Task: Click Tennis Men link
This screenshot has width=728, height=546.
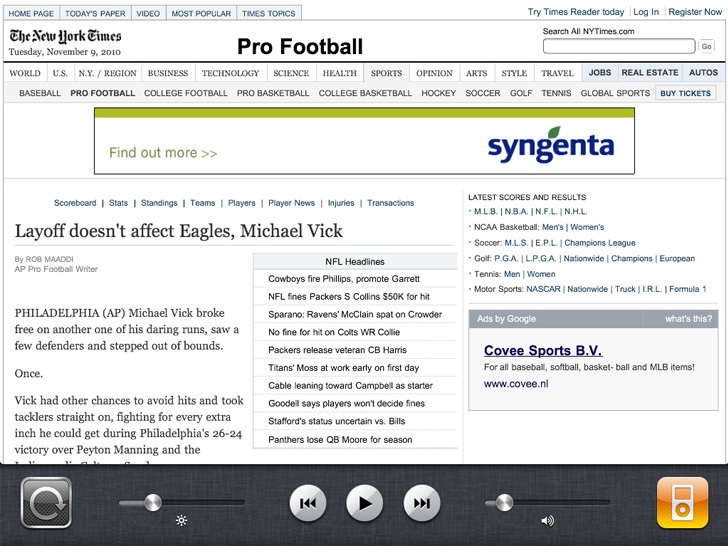Action: pyautogui.click(x=512, y=274)
